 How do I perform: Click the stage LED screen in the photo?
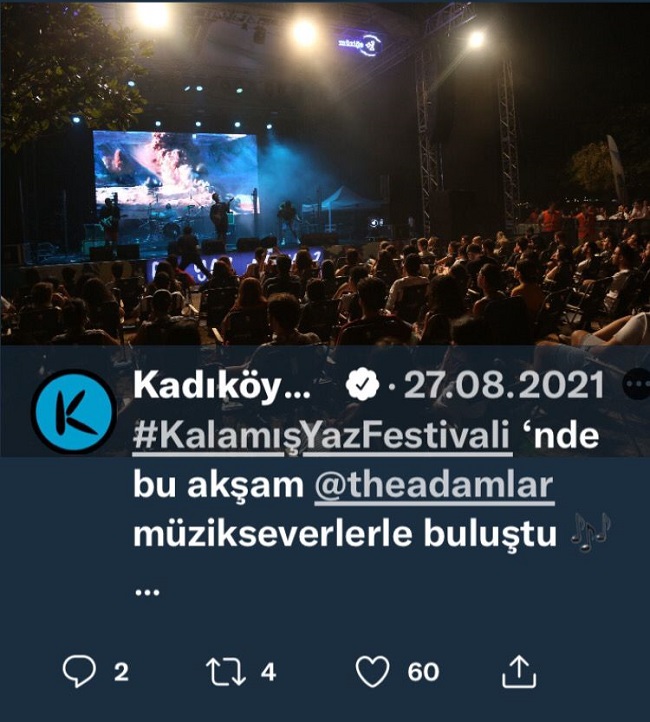[175, 173]
